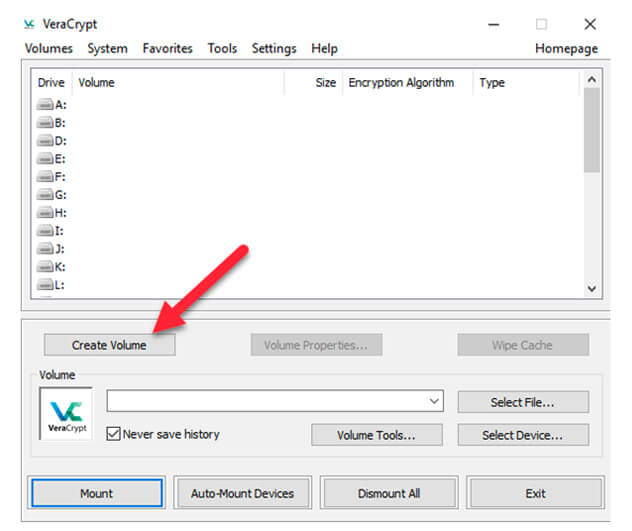Expand the volume path dropdown arrow
Screen dimensions: 632x531
434,401
